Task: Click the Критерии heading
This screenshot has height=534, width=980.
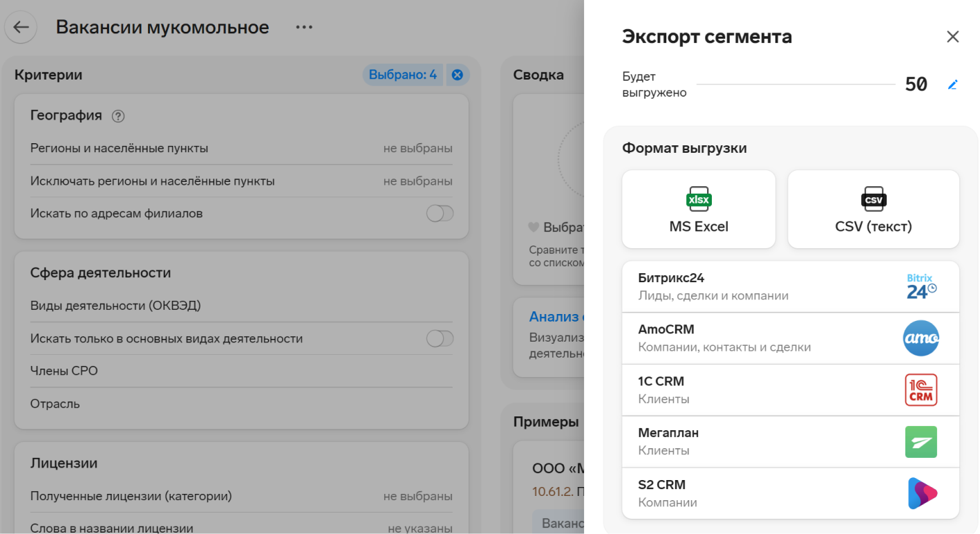Action: tap(48, 75)
